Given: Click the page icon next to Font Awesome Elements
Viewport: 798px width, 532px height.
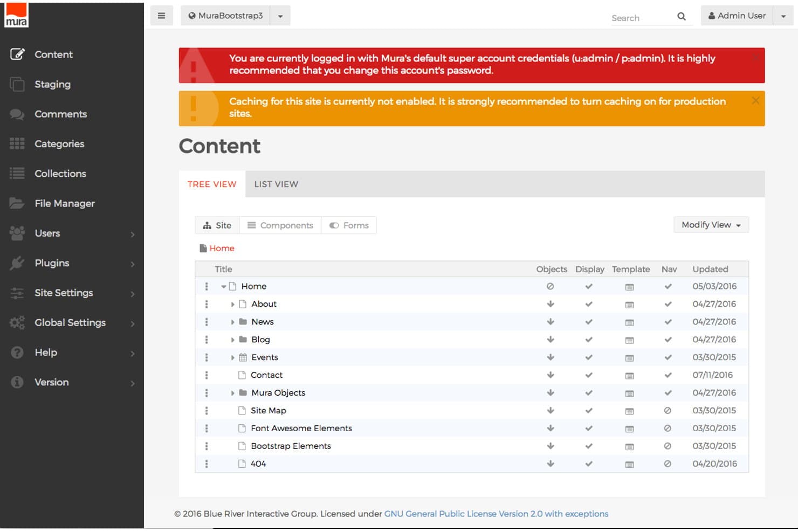Looking at the screenshot, I should (x=242, y=429).
